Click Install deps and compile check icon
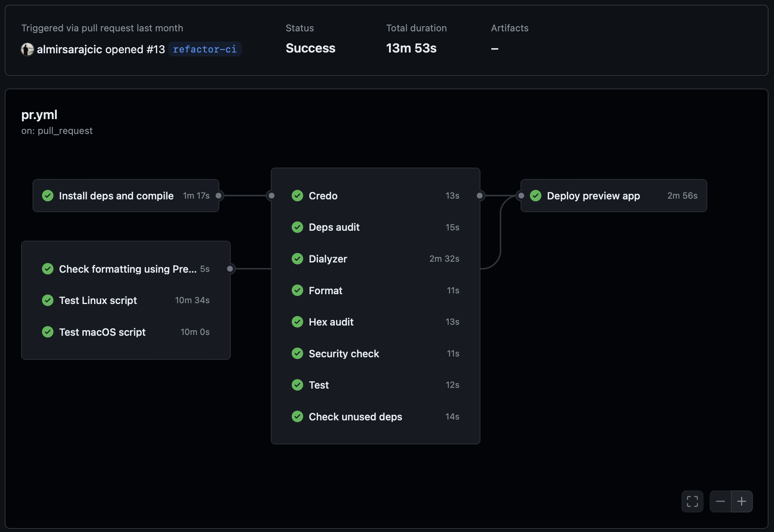Image resolution: width=774 pixels, height=532 pixels. (48, 195)
